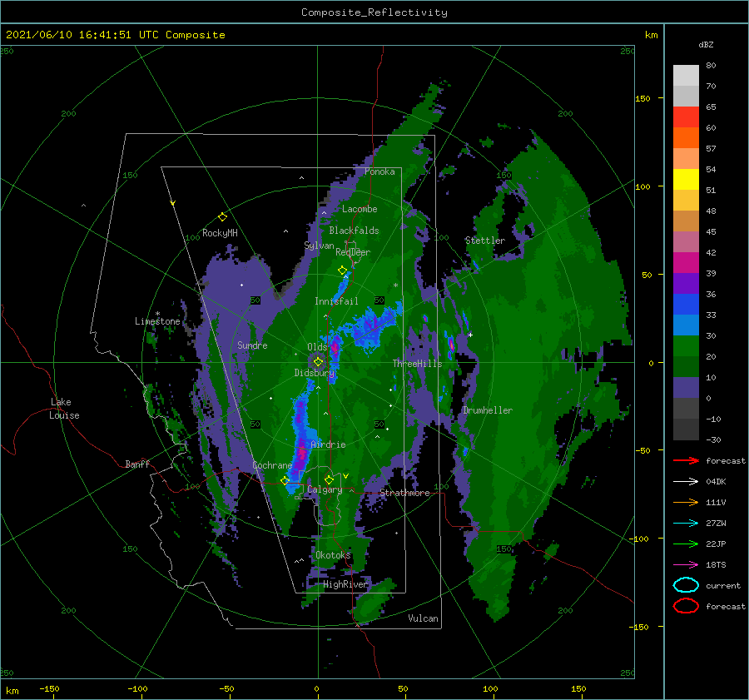749x700 pixels.
Task: Pick the slate purple 0-10 dBZ swatch
Action: pyautogui.click(x=686, y=388)
